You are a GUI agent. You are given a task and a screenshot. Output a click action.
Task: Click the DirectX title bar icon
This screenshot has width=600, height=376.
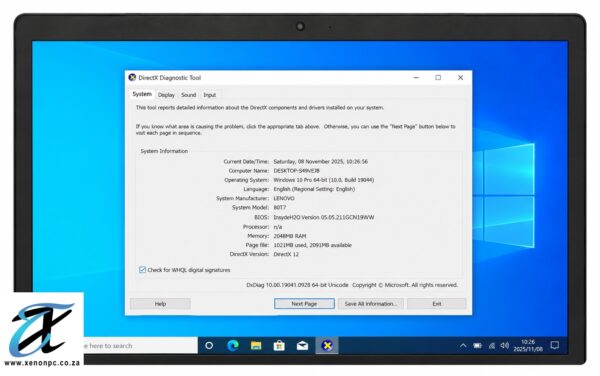click(x=132, y=78)
